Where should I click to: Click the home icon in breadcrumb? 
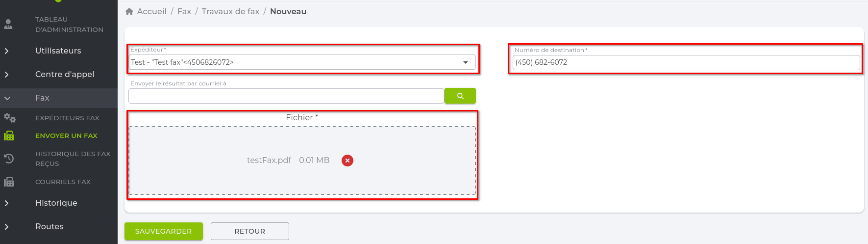pyautogui.click(x=129, y=11)
